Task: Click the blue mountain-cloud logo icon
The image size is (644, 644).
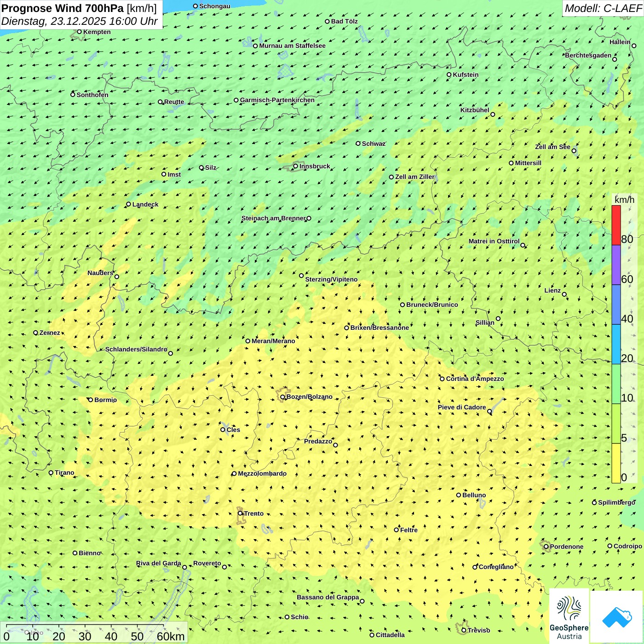Action: pyautogui.click(x=616, y=617)
